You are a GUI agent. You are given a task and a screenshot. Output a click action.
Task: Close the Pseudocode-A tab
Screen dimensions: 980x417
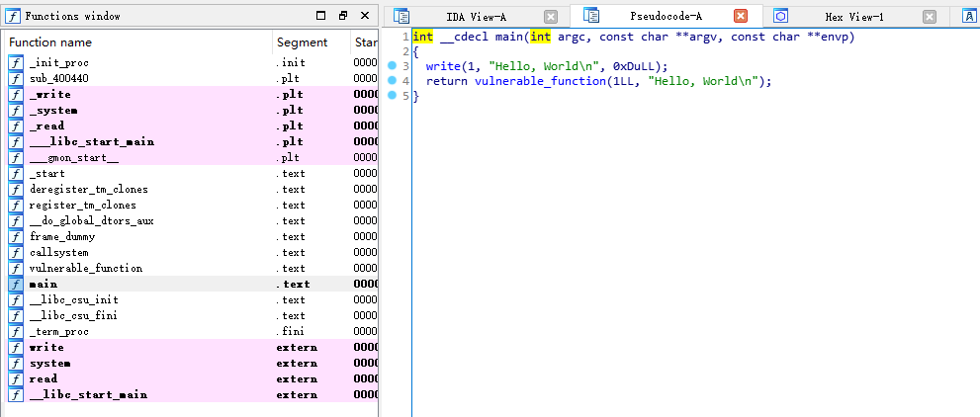pos(740,16)
